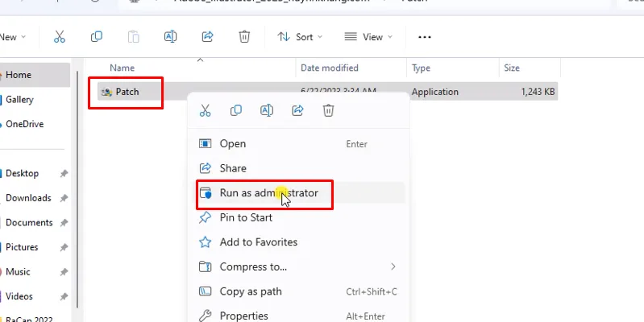Select the Patch file name
Screen dimensions: 644x322
[x=127, y=92]
